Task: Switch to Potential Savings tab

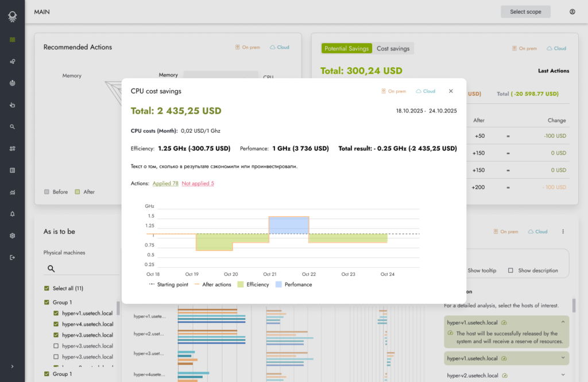Action: 346,48
